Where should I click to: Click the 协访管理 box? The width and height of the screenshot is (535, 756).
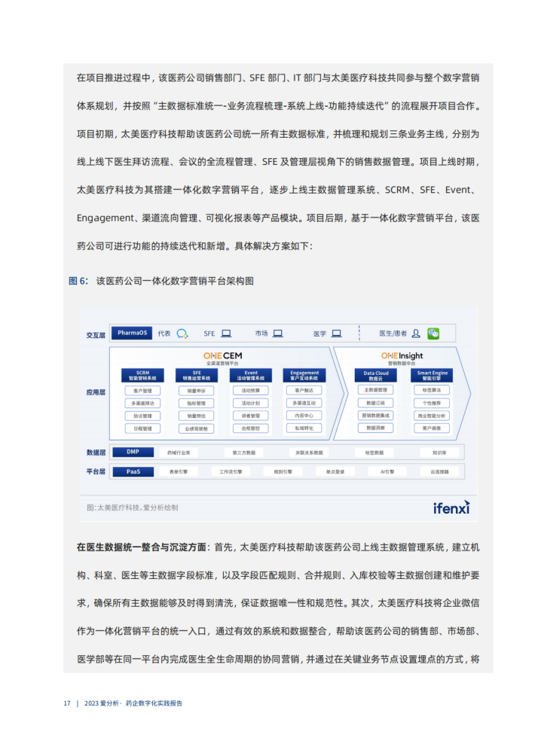coord(143,416)
